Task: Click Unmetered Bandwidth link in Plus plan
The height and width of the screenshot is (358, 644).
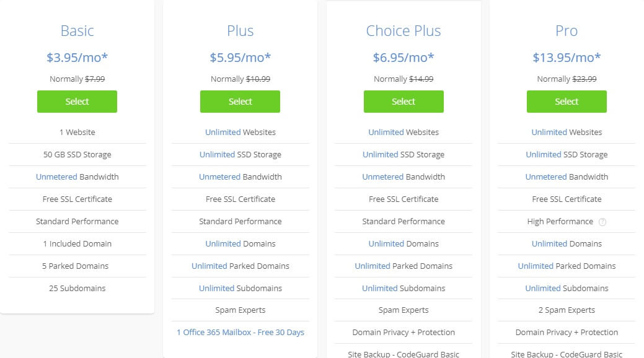Action: 240,177
